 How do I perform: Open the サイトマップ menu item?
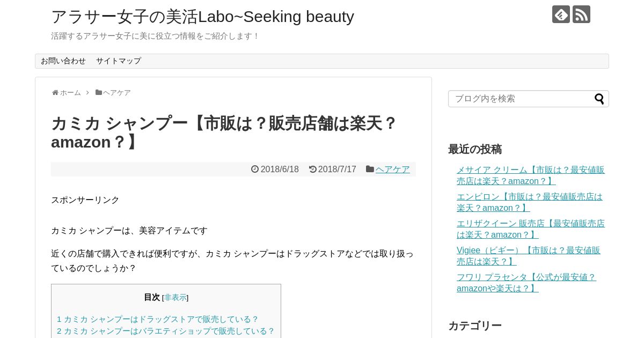click(x=119, y=61)
